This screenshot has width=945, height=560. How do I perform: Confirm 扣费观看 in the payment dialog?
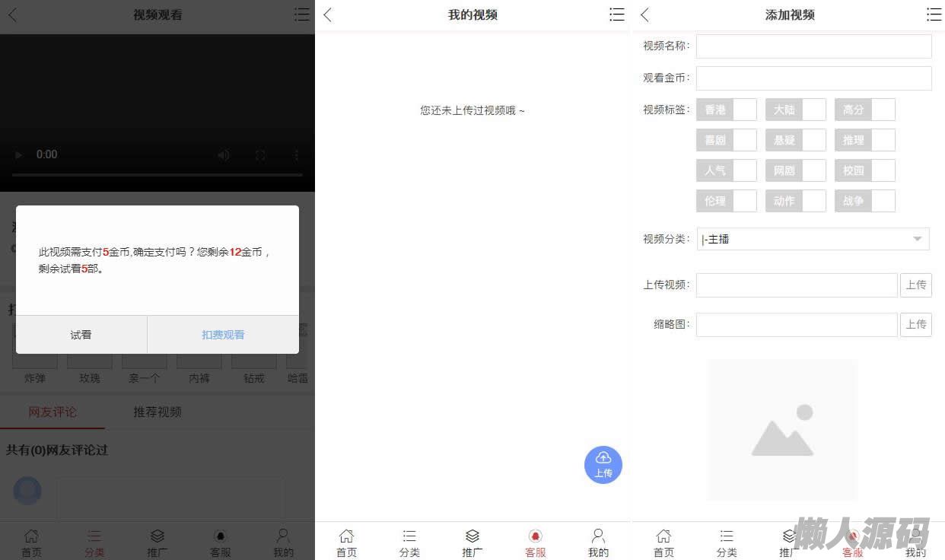tap(223, 335)
